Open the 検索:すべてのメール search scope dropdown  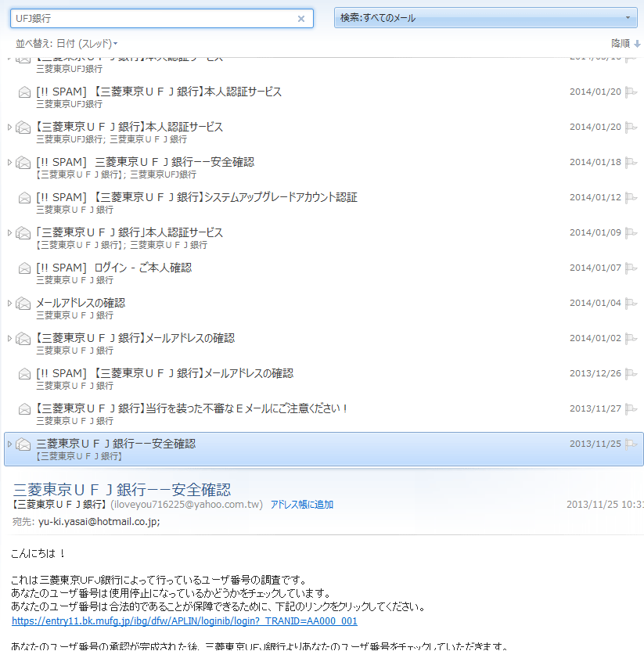point(485,18)
